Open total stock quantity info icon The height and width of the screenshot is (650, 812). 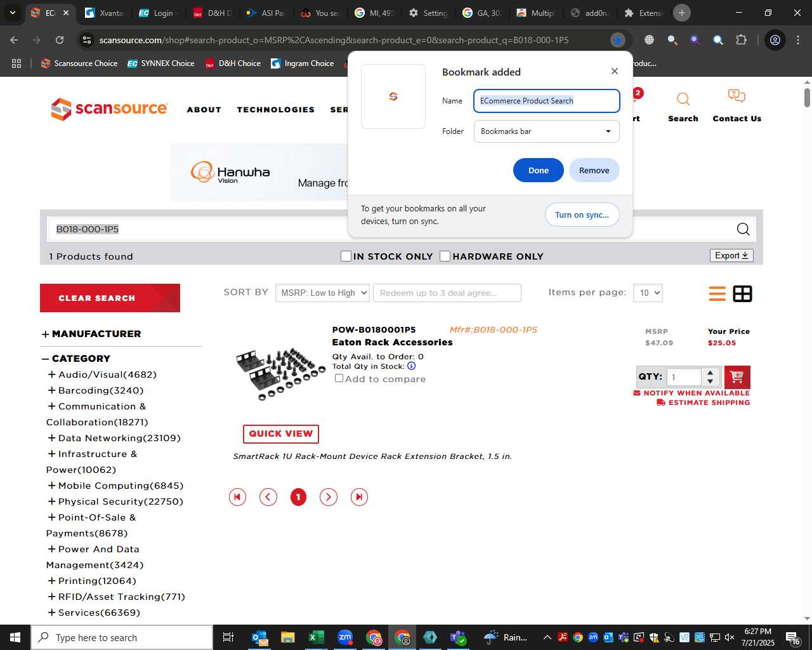tap(411, 366)
